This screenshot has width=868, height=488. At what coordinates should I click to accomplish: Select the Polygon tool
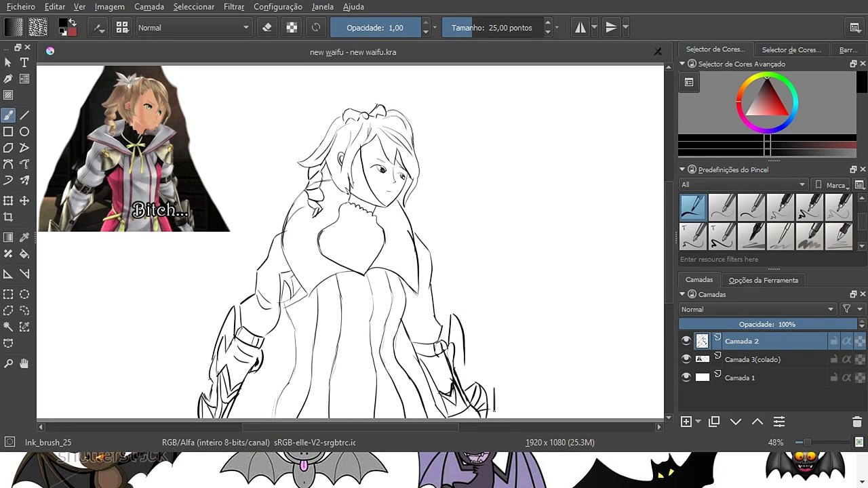8,148
